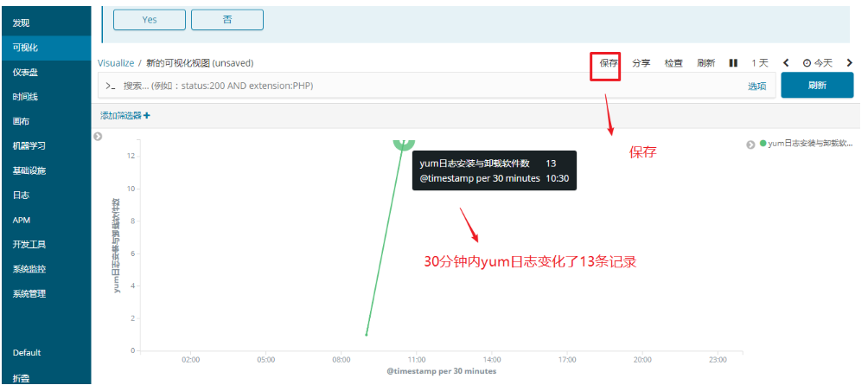Click the Yes button
Screen dimensions: 868x385
[x=150, y=19]
